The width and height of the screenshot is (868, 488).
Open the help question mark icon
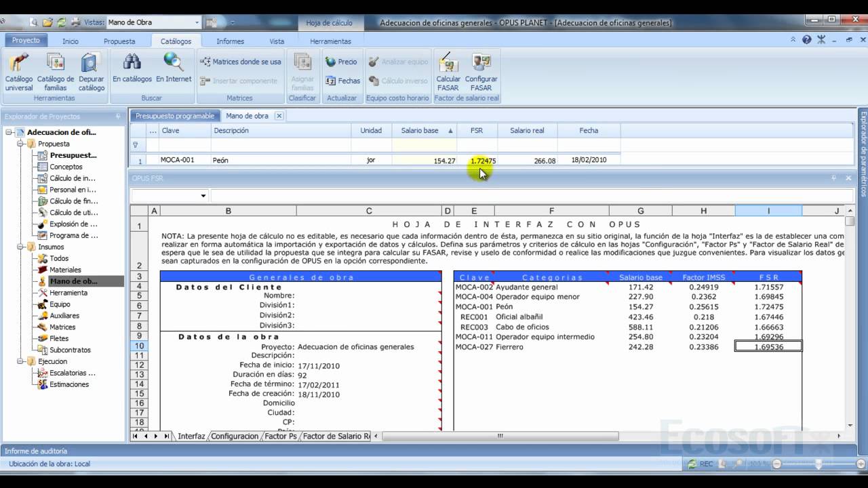[x=806, y=40]
